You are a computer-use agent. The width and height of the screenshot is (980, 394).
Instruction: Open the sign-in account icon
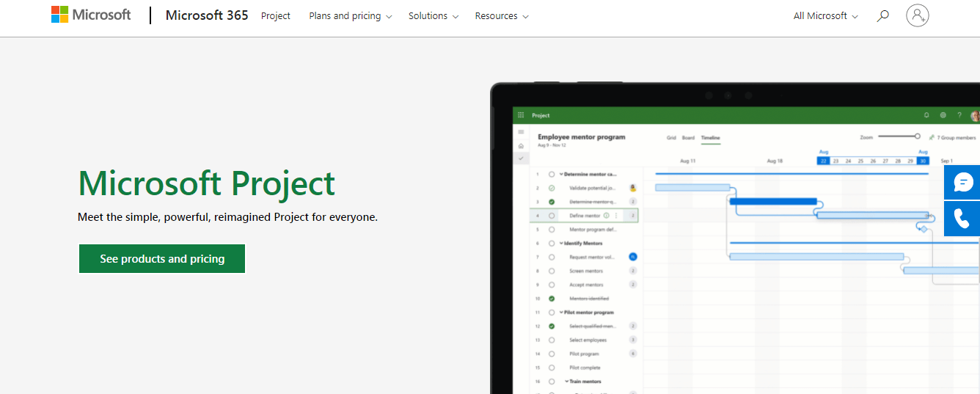(918, 15)
